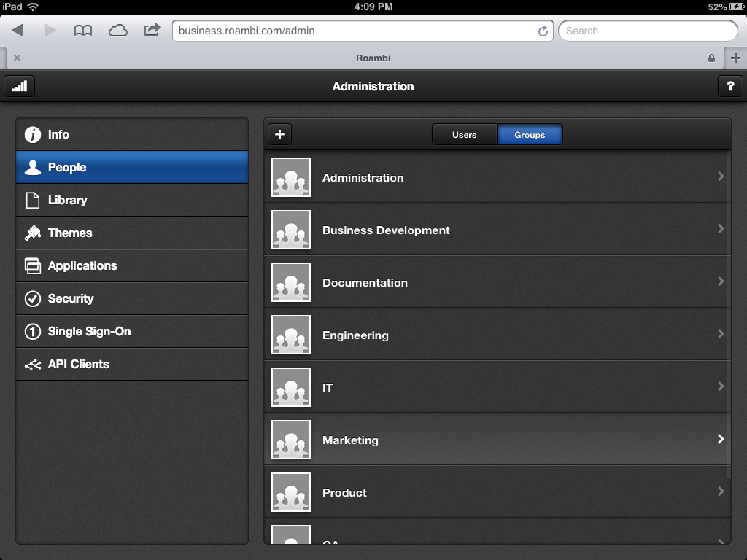Viewport: 747px width, 560px height.
Task: Switch to the Users segment
Action: click(x=465, y=135)
